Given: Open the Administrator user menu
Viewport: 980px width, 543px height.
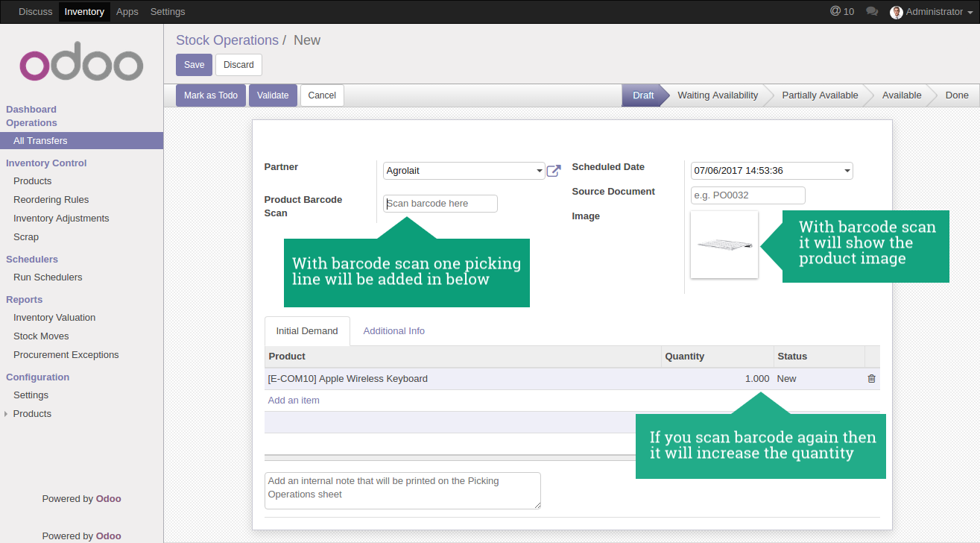Looking at the screenshot, I should point(931,12).
